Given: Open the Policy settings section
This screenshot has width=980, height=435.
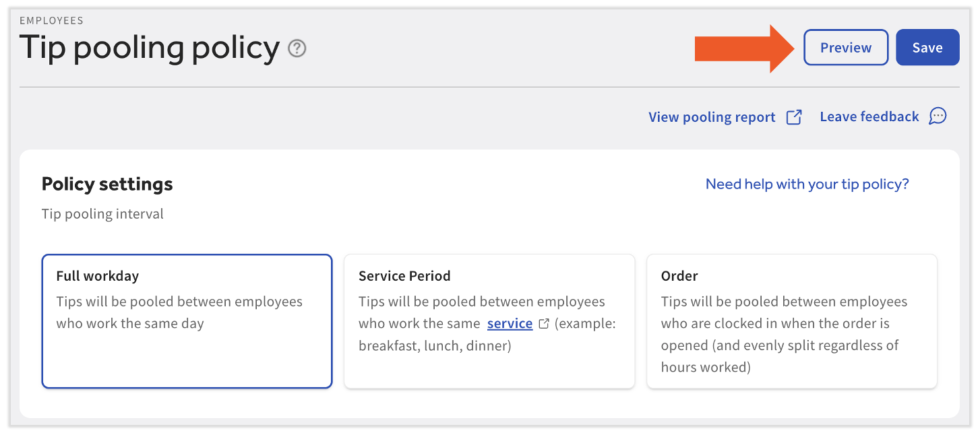Looking at the screenshot, I should coord(107,183).
